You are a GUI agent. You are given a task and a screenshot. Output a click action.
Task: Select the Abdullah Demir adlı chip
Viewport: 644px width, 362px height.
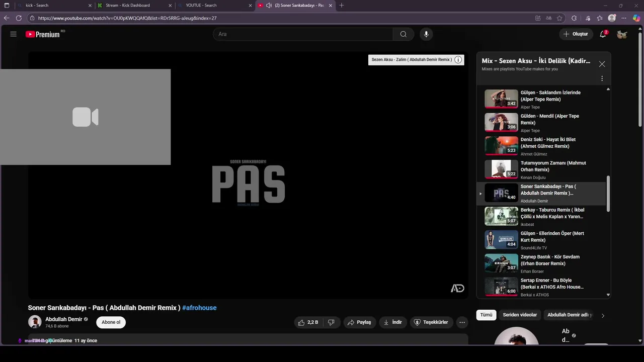[x=569, y=315]
